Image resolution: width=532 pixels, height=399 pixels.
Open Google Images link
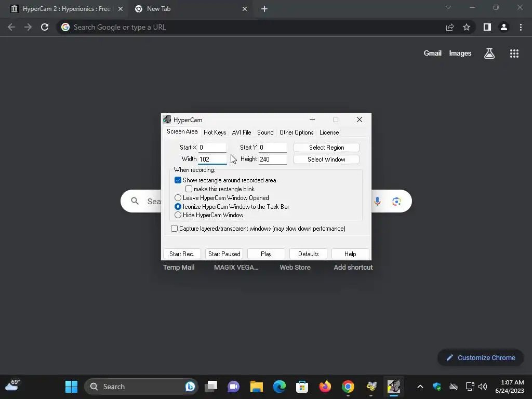click(x=460, y=54)
